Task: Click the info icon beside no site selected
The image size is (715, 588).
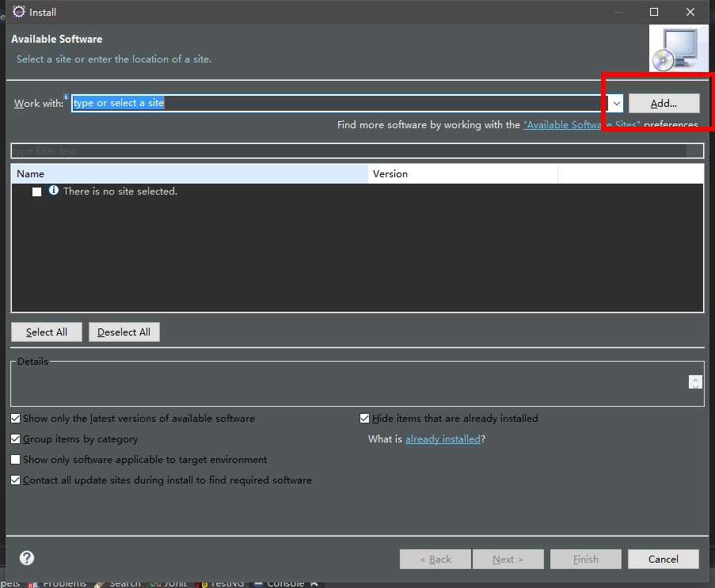Action: coord(53,191)
